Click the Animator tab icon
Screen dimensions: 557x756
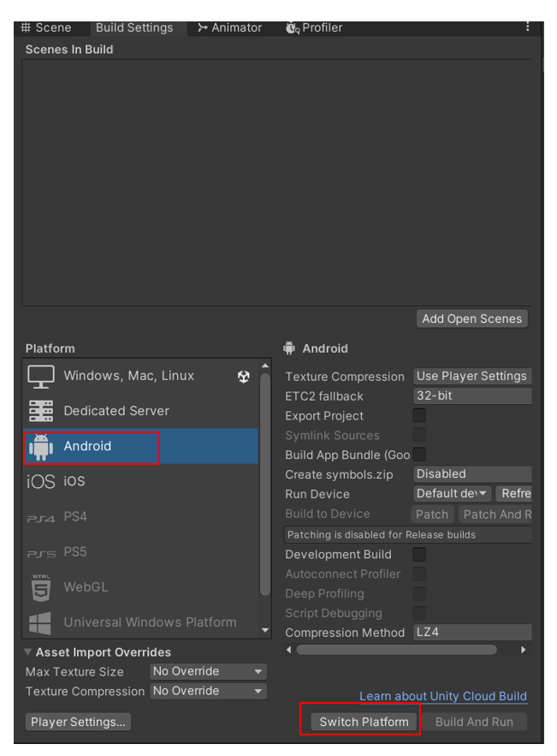point(203,28)
